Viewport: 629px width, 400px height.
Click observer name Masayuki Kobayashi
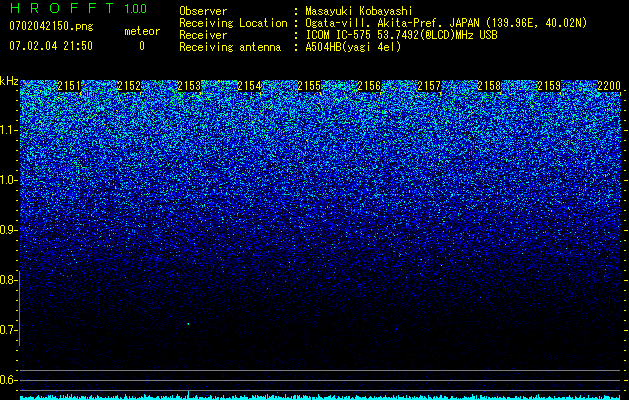[359, 11]
